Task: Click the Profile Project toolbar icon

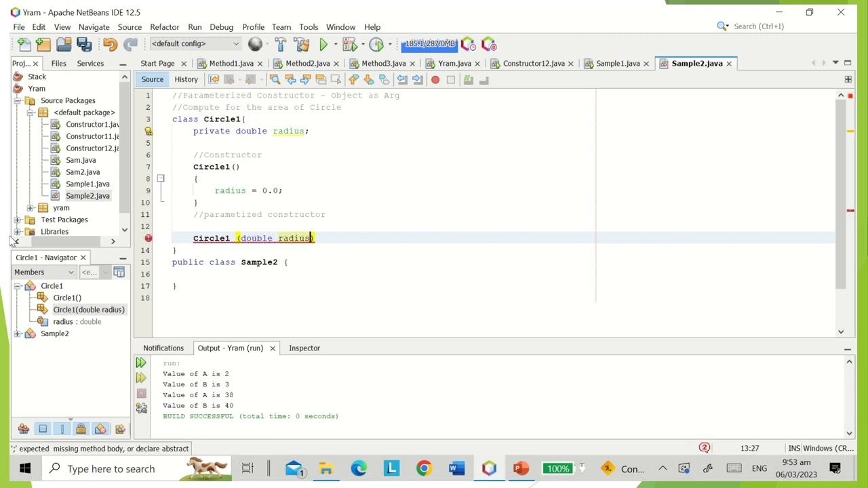Action: coord(376,44)
